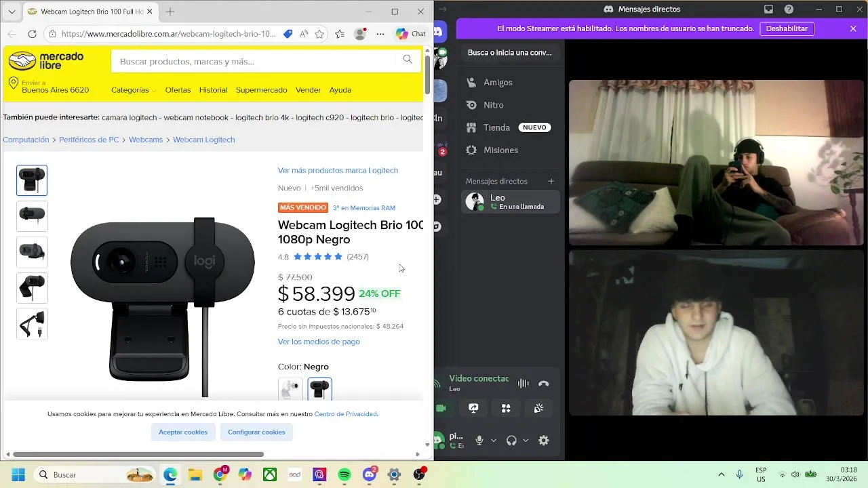Image resolution: width=868 pixels, height=488 pixels.
Task: Open OBS Studio from the taskbar
Action: point(419,474)
